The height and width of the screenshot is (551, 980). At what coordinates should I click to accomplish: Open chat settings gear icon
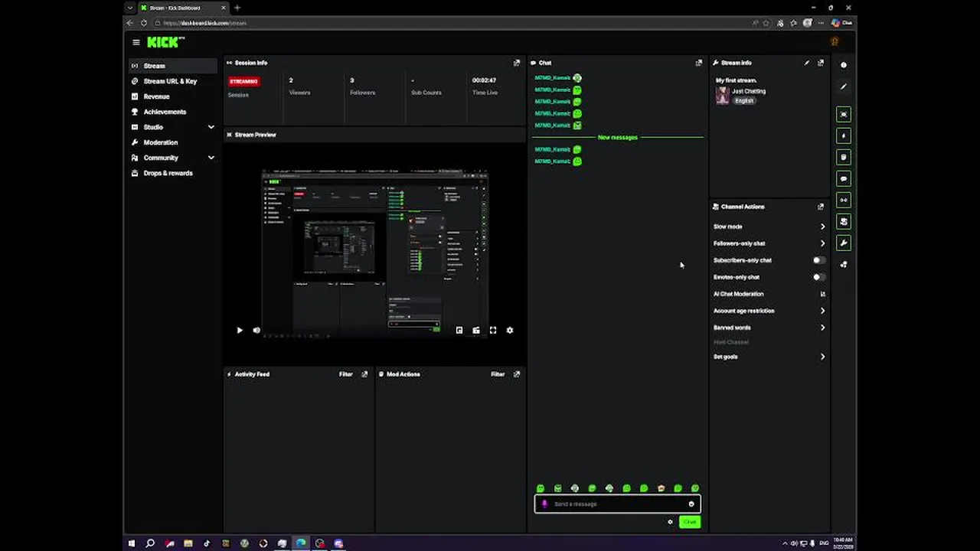click(x=670, y=522)
